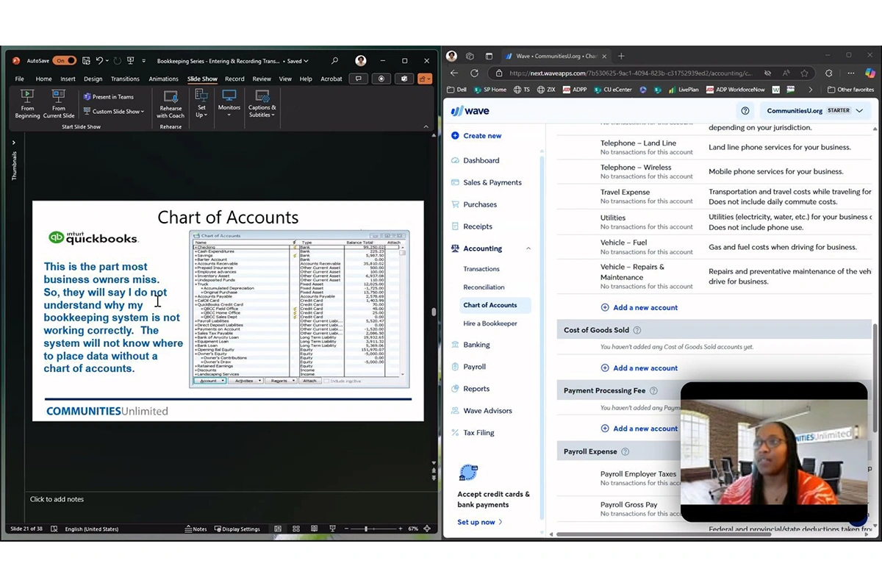Open Banking in Wave sidebar
The height and width of the screenshot is (588, 882).
coord(470,345)
